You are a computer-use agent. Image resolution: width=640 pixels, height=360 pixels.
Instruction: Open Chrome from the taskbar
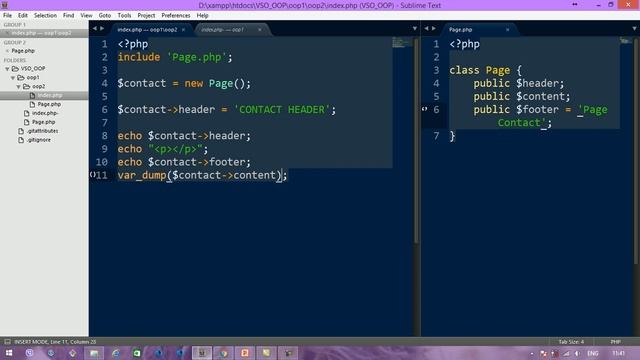pos(223,353)
